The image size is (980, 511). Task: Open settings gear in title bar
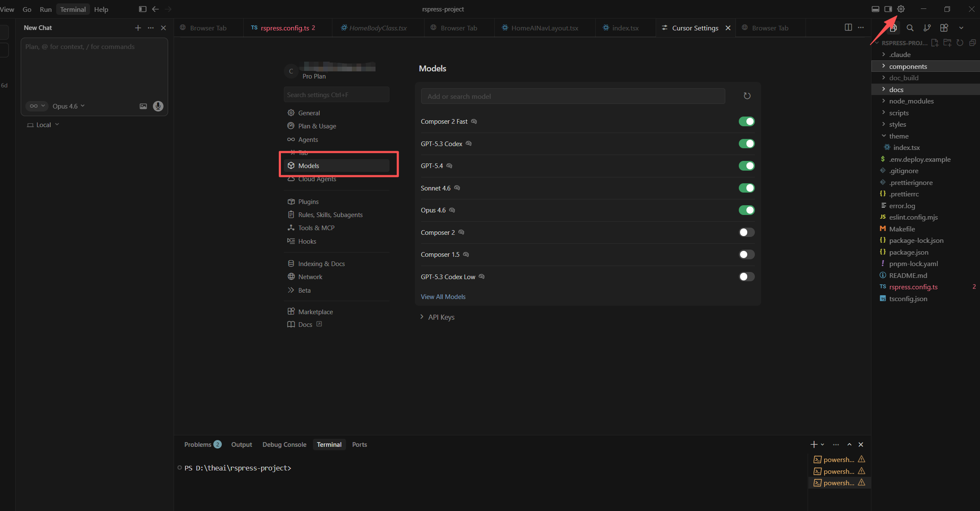click(901, 9)
